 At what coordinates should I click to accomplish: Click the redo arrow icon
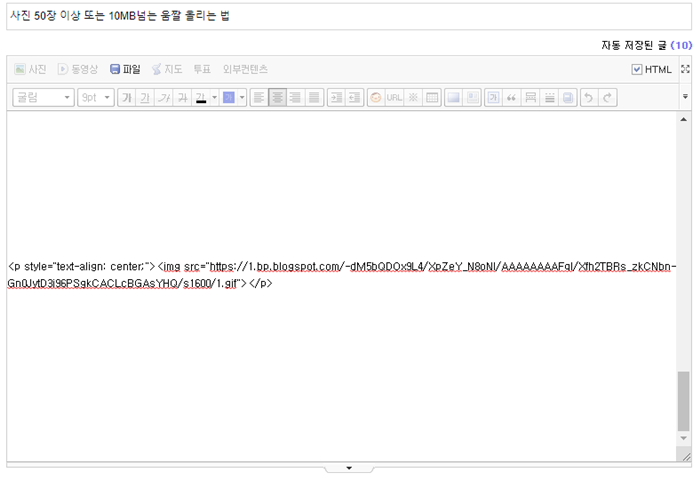[x=607, y=97]
